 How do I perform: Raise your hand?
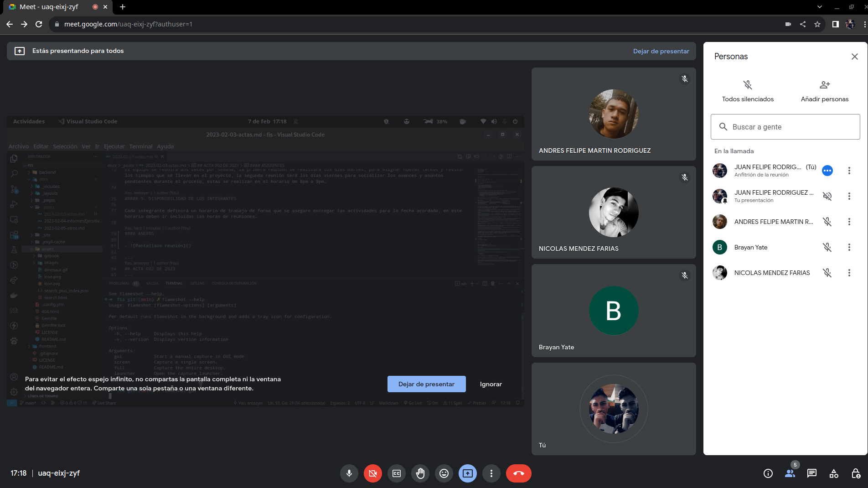pos(420,473)
